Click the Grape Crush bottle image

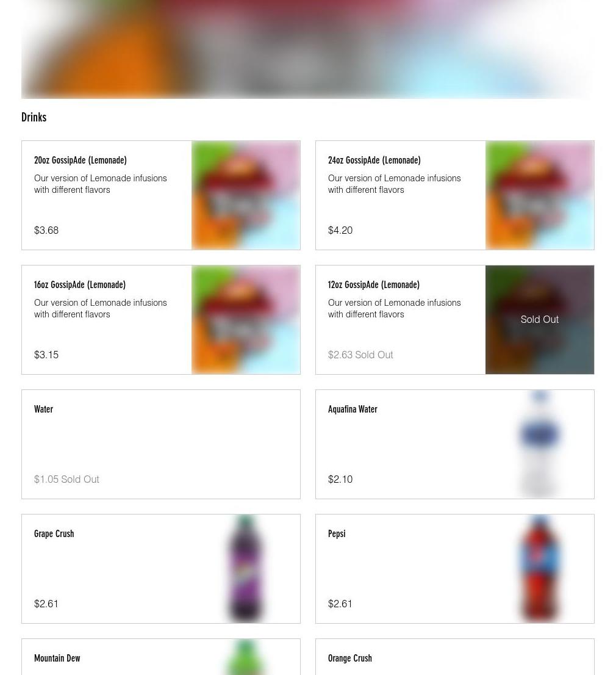click(x=246, y=569)
